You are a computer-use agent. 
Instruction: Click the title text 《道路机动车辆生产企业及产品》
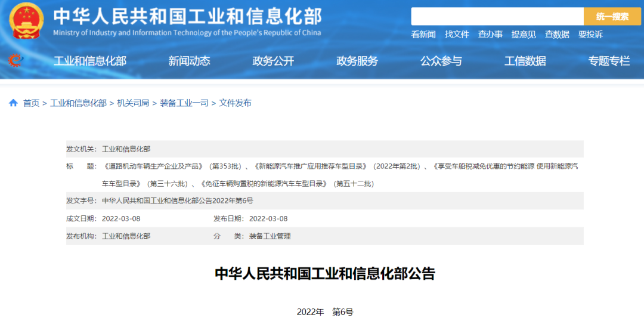(153, 166)
